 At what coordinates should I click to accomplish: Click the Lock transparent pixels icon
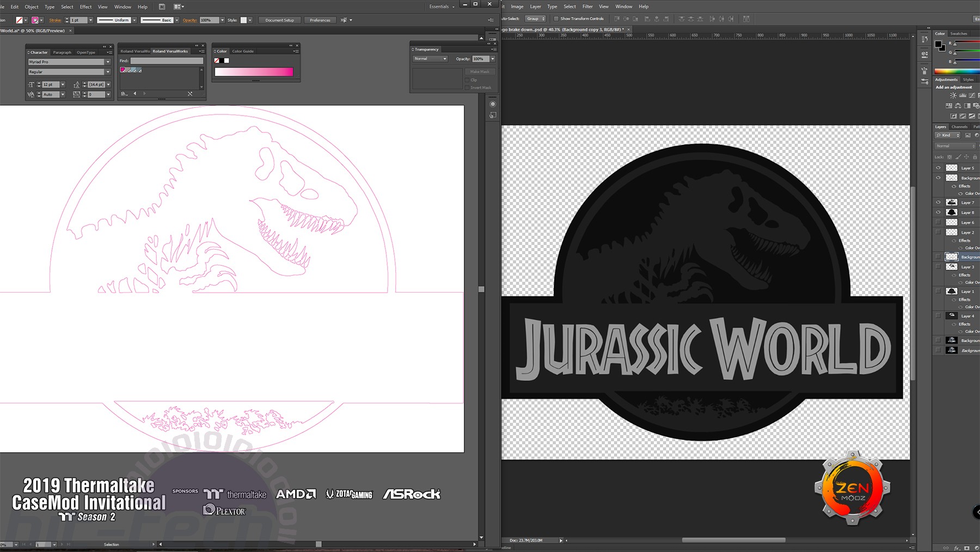(x=950, y=157)
